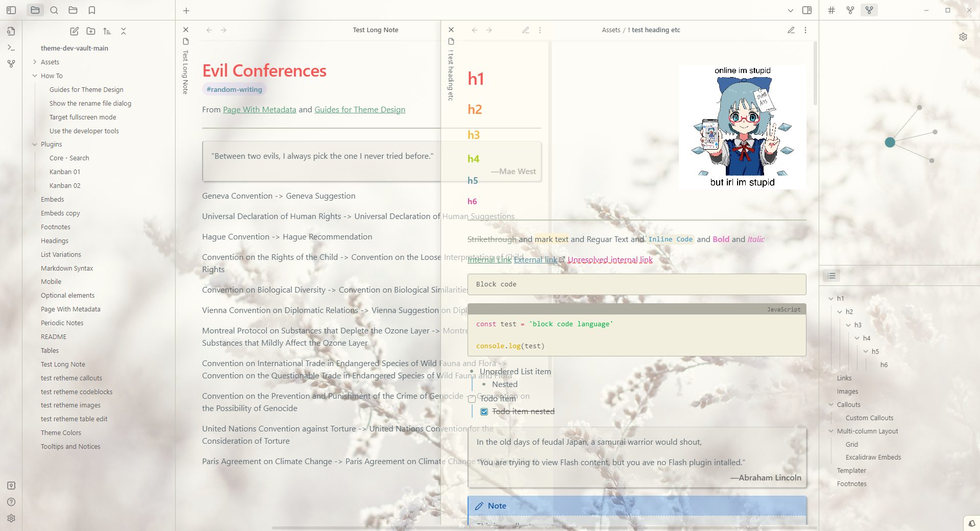Click the Unresolved internal link
Screen dimensions: 980x531
(610, 260)
